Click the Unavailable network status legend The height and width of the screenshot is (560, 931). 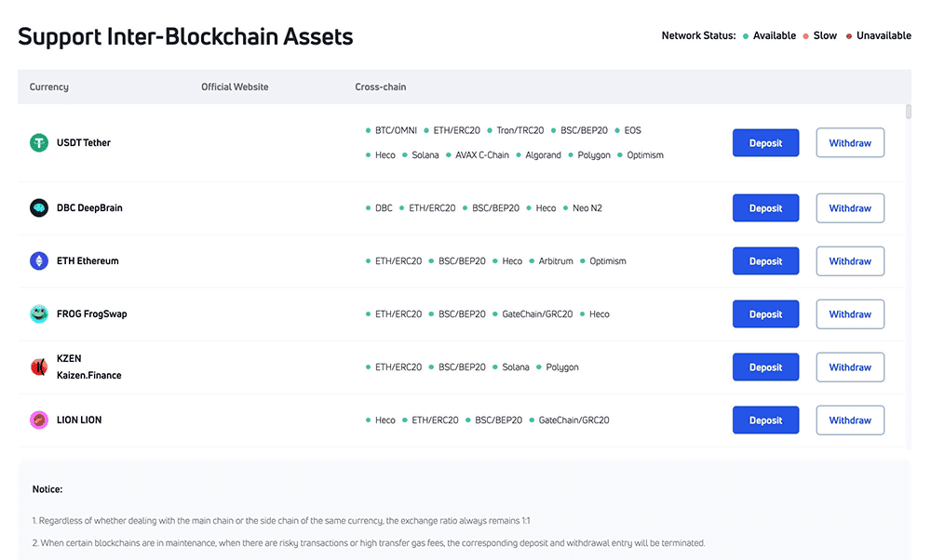[x=879, y=35]
